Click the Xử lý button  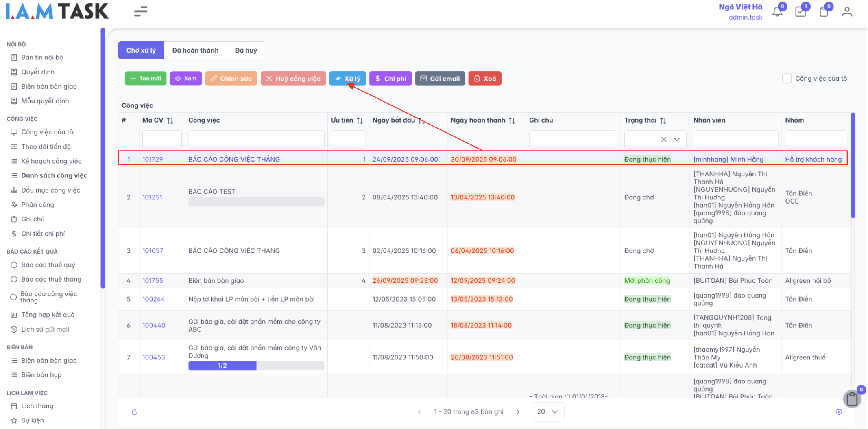pos(347,79)
